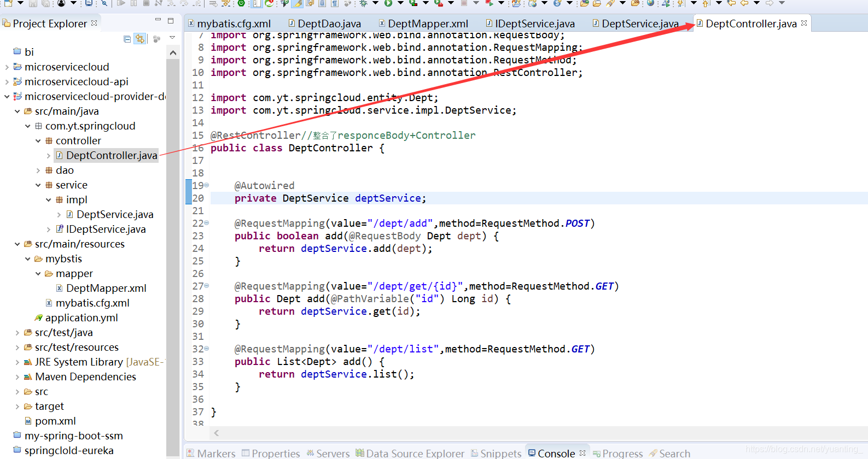Click the Debug bug toolbar icon
Screen dimensions: 868x459
[364, 3]
